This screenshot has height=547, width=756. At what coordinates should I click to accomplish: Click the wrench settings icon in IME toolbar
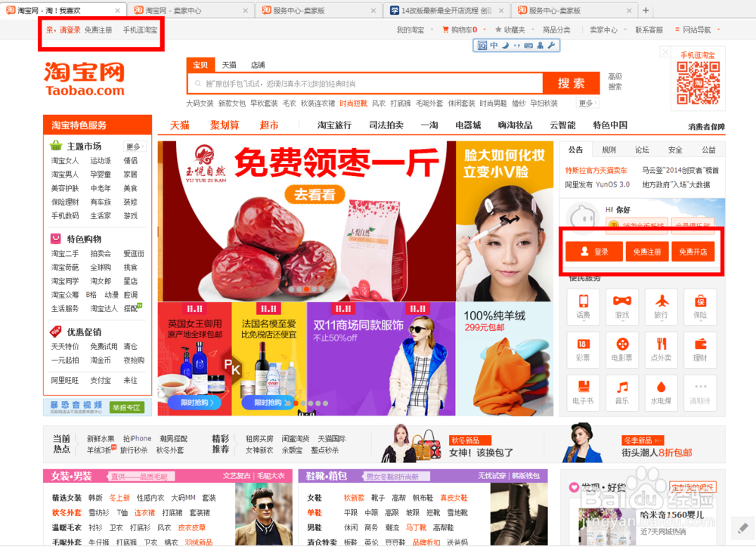tap(552, 45)
